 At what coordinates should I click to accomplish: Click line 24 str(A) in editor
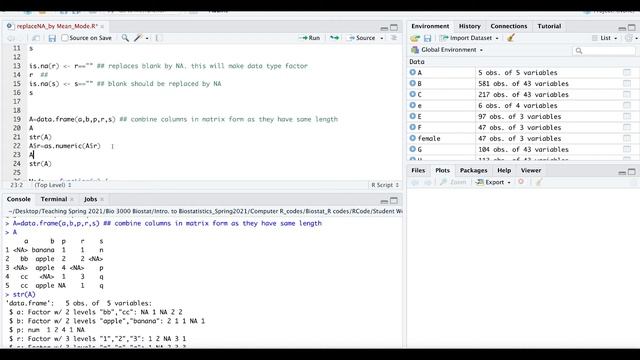click(40, 164)
